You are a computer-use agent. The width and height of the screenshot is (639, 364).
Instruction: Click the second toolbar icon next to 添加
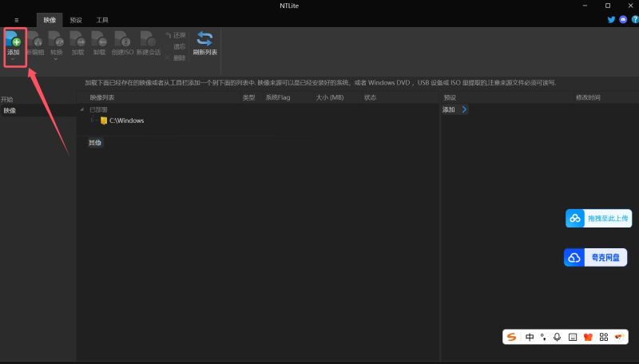tap(34, 39)
